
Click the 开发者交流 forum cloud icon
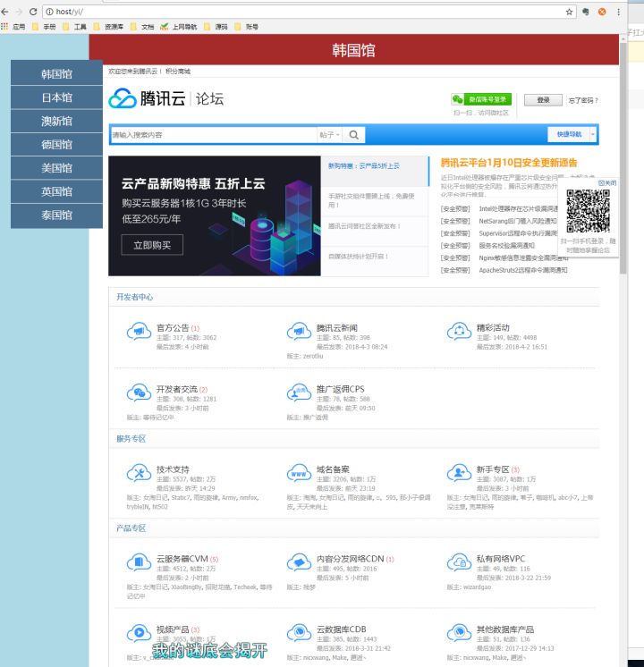click(139, 393)
